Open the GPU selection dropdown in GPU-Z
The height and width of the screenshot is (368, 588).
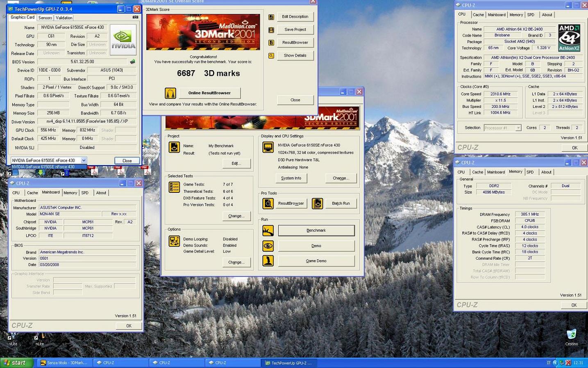[84, 160]
